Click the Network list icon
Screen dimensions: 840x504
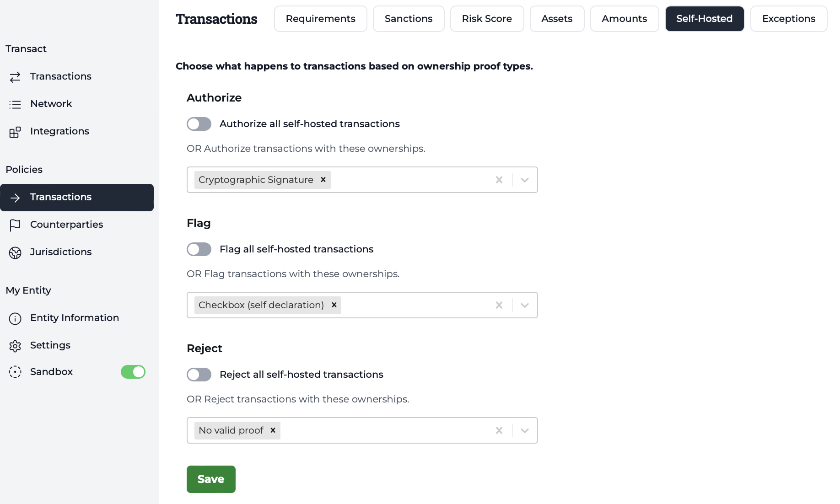[x=15, y=104]
